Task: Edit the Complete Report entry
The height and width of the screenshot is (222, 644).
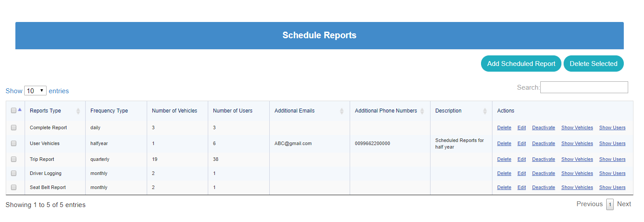Action: tap(521, 127)
